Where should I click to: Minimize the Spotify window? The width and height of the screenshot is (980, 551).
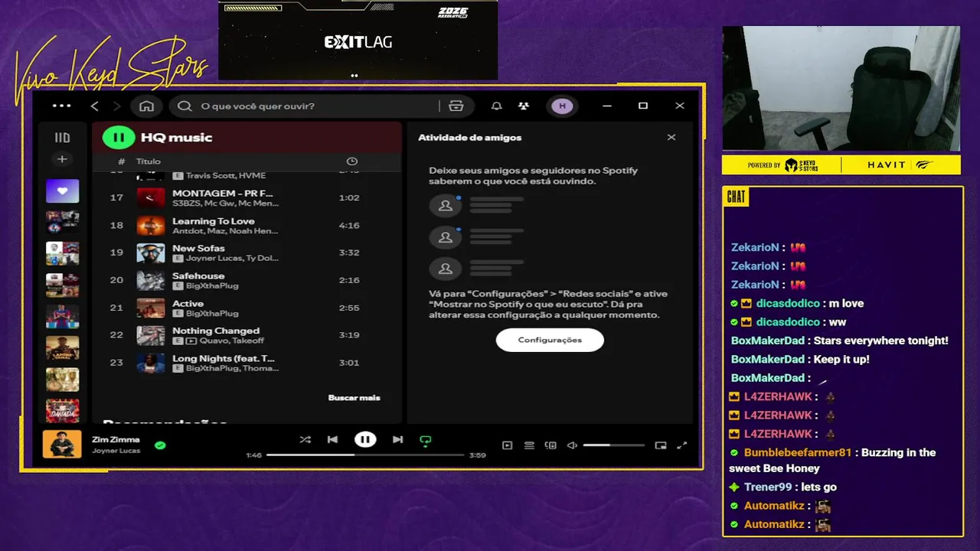(606, 106)
